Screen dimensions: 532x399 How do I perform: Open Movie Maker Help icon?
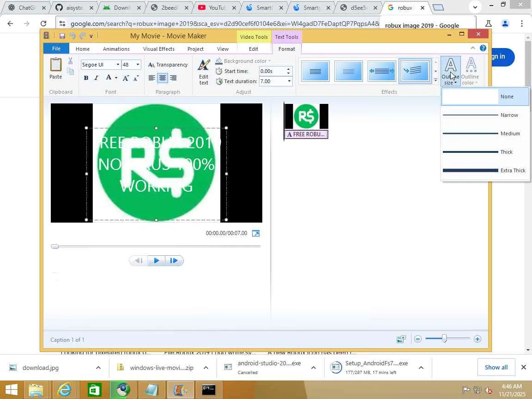pos(483,48)
